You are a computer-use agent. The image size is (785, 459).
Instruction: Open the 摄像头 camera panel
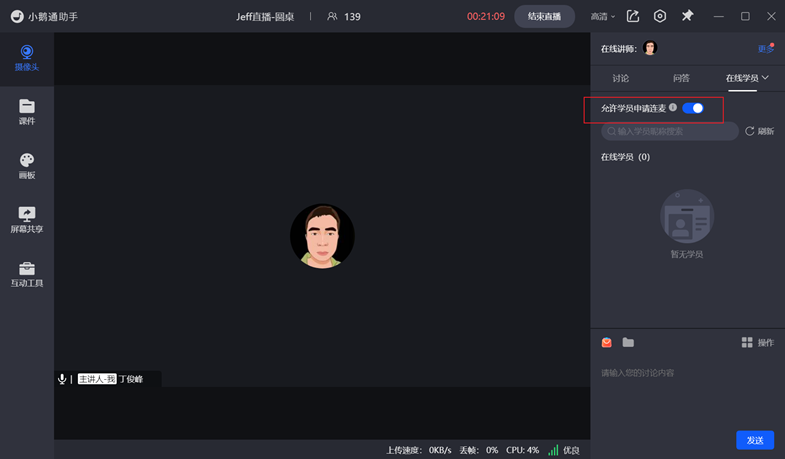point(27,58)
